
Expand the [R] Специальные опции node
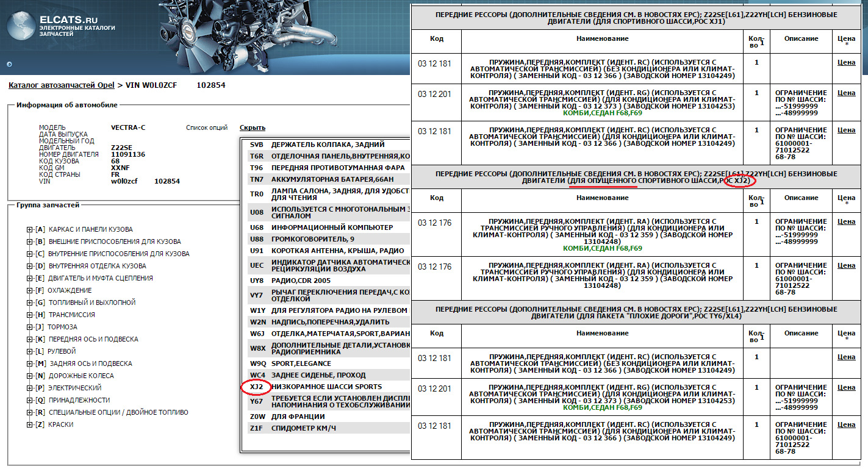coord(29,412)
